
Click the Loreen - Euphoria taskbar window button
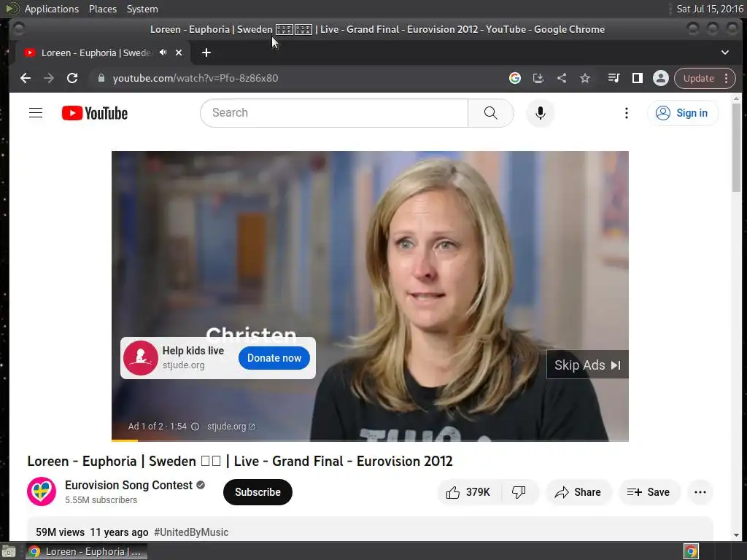[x=86, y=551]
